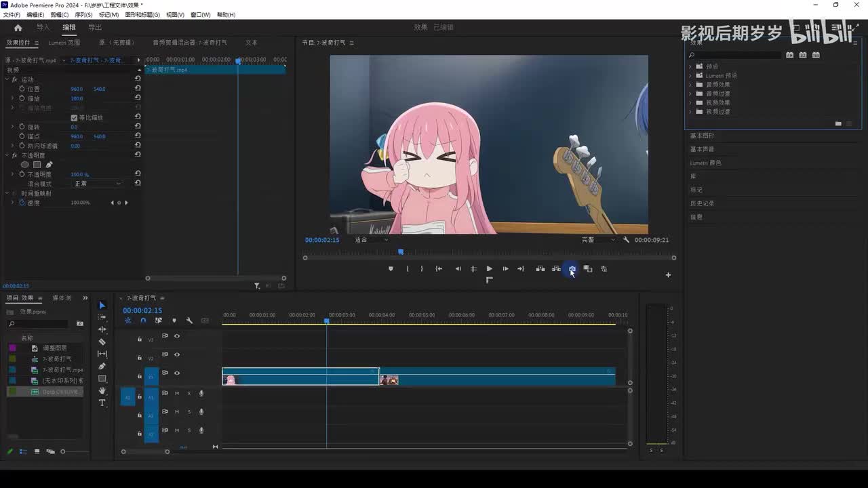The image size is (868, 488).
Task: Toggle lock on track V3
Action: tap(140, 339)
